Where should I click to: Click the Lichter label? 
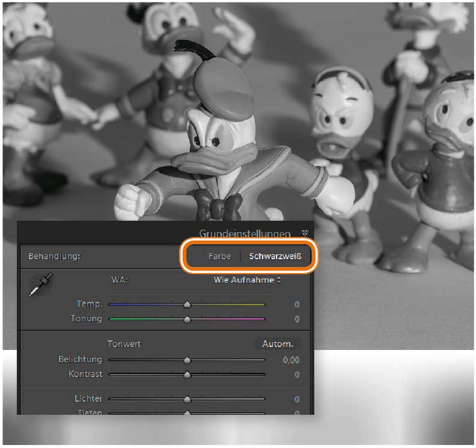coord(88,399)
